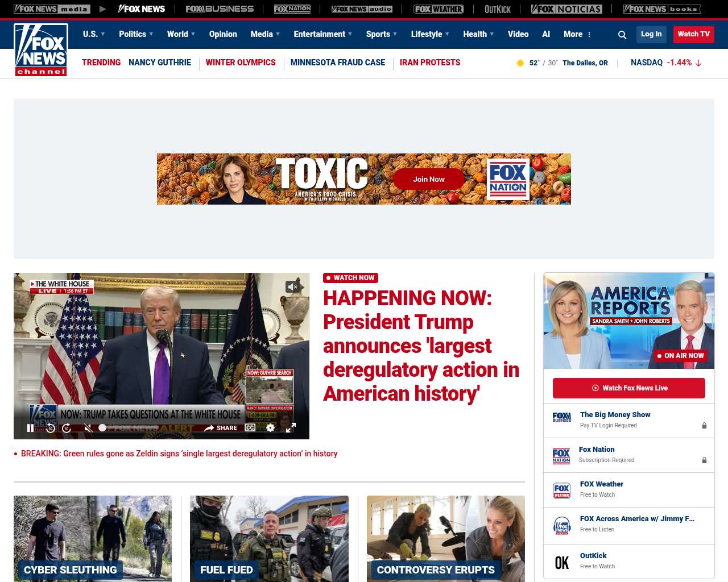
Task: Click the Watch TV button
Action: [x=693, y=34]
